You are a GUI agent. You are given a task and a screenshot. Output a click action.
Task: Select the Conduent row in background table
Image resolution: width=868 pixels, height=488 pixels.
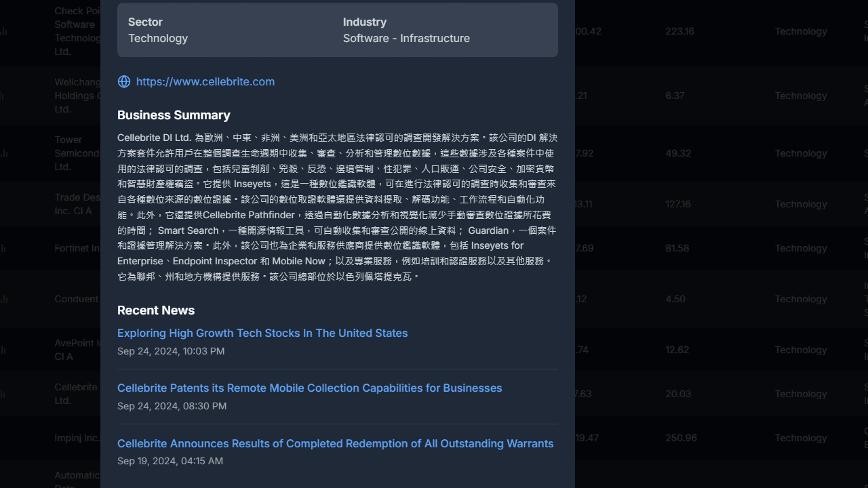434,299
